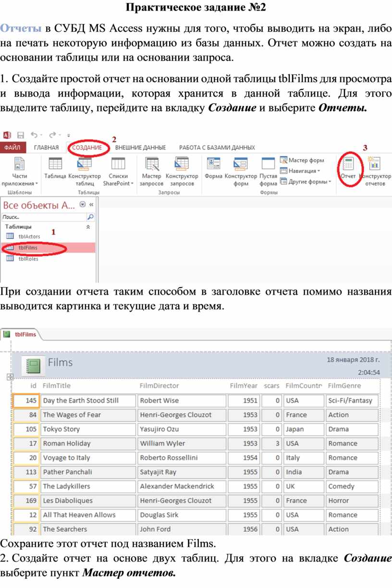Click the tblFilms report document tab
The width and height of the screenshot is (392, 588).
21,334
